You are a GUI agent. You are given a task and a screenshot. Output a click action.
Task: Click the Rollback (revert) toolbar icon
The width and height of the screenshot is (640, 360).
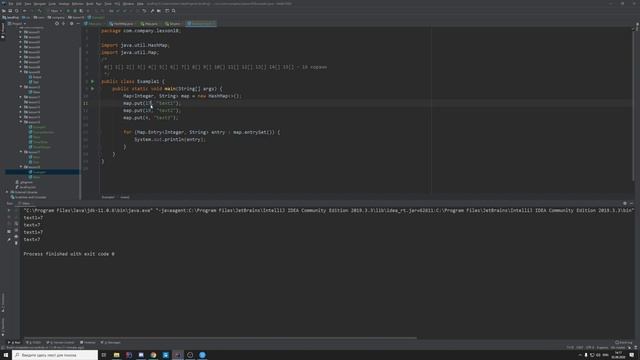pos(144,11)
